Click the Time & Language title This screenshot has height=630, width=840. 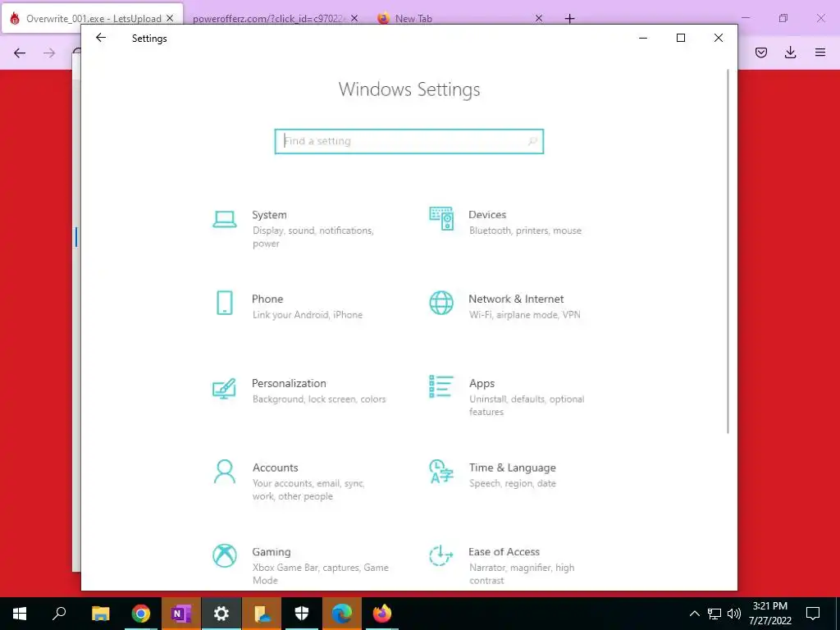click(512, 468)
